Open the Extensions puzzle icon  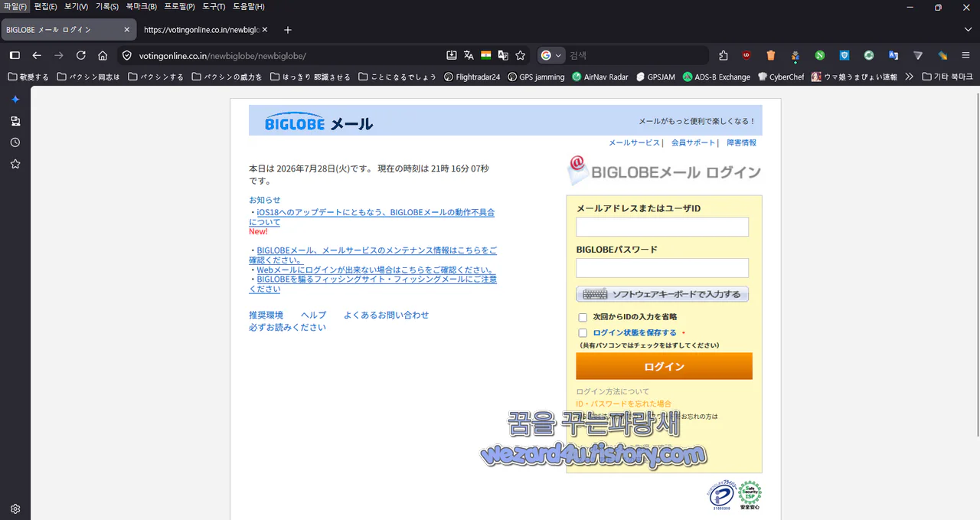coord(724,55)
